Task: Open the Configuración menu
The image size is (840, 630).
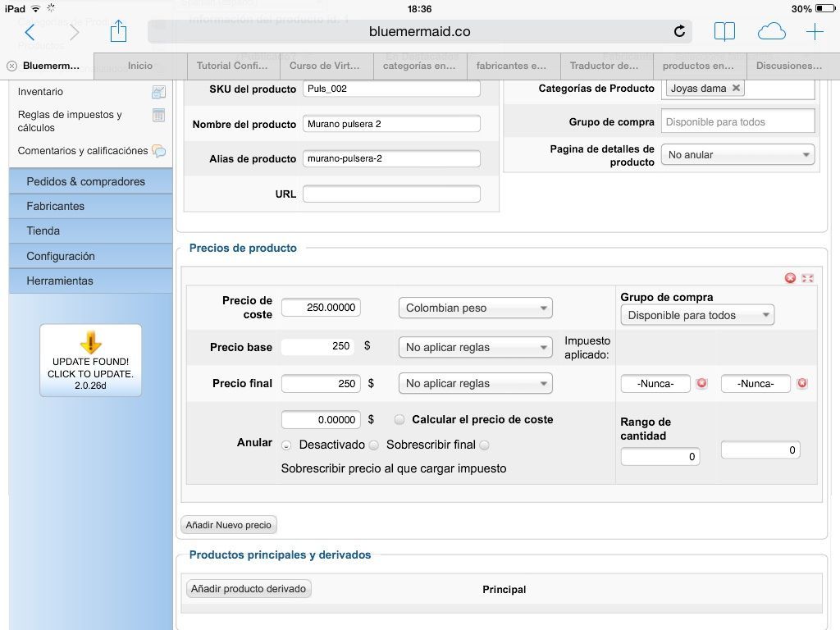Action: click(90, 256)
